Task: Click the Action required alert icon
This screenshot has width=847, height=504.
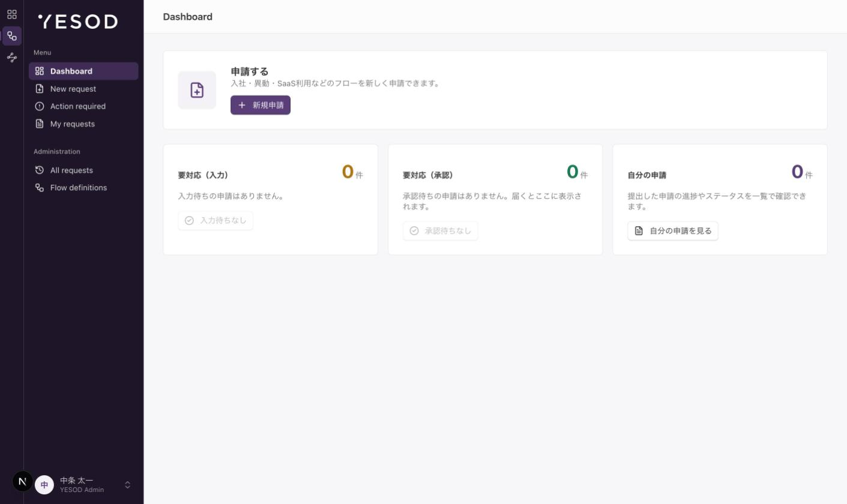Action: pos(40,106)
